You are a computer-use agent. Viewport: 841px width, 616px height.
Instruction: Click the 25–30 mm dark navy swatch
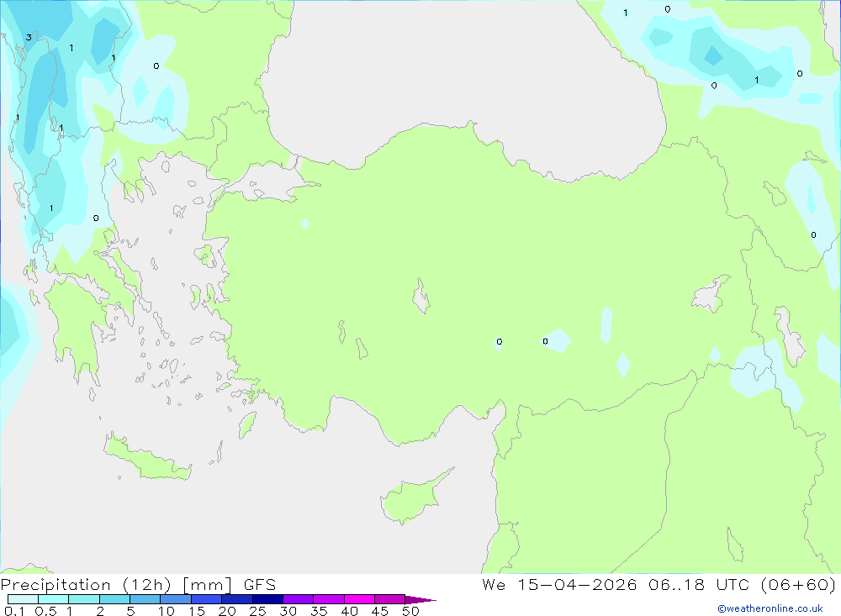click(267, 599)
